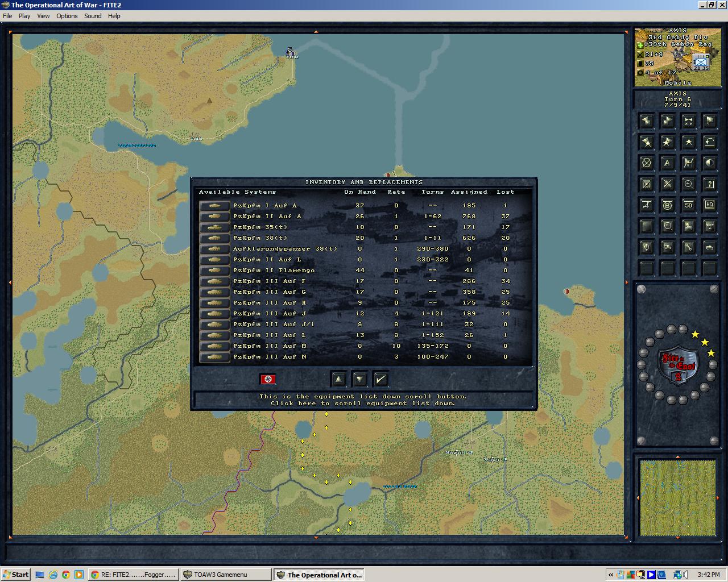Click the undo curved arrow button
This screenshot has height=582, width=728.
click(x=709, y=142)
